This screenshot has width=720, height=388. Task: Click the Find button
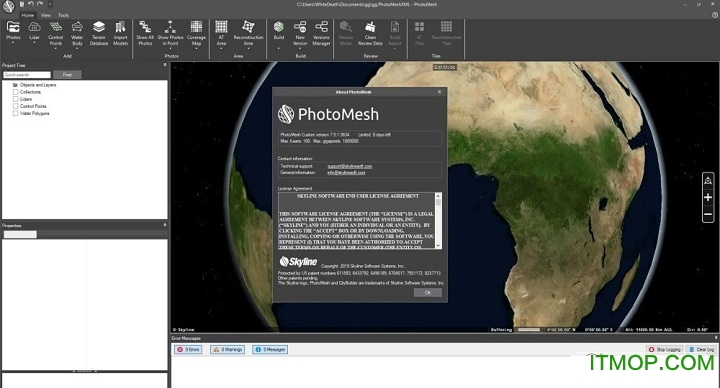[x=67, y=74]
